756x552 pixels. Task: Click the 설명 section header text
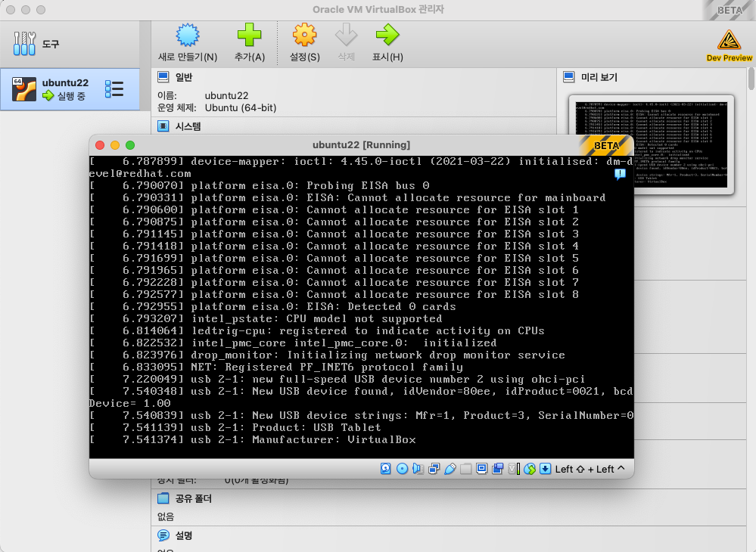pos(184,535)
